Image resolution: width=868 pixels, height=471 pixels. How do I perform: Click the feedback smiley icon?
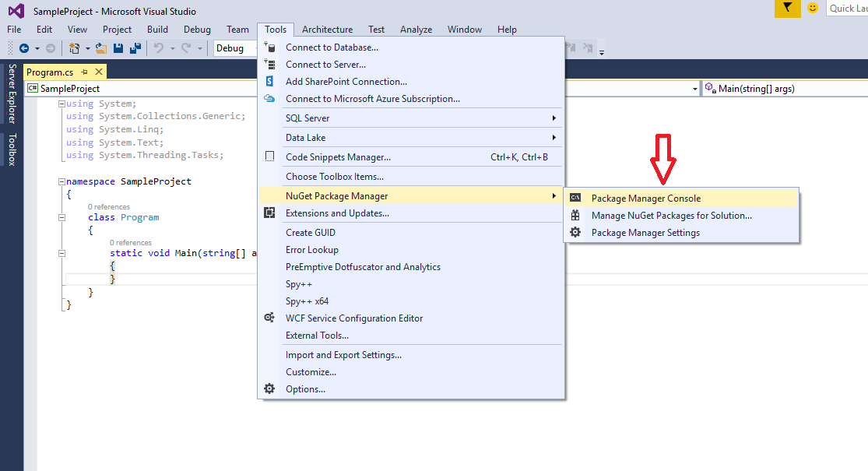pyautogui.click(x=813, y=9)
